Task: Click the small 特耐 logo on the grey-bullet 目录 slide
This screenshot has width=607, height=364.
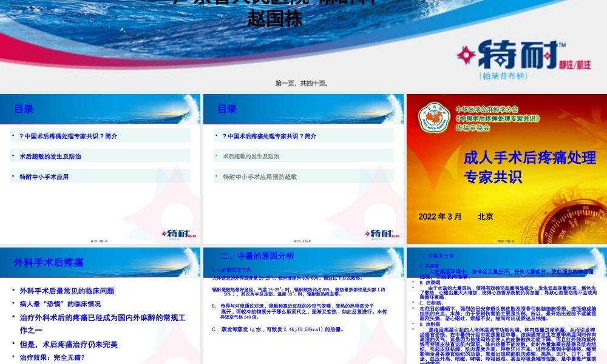Action: tap(382, 234)
